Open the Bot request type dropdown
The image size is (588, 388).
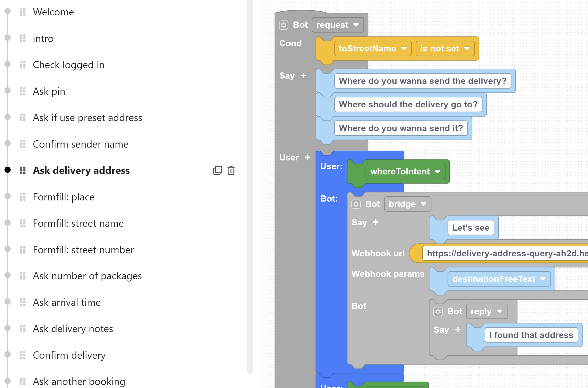point(338,25)
